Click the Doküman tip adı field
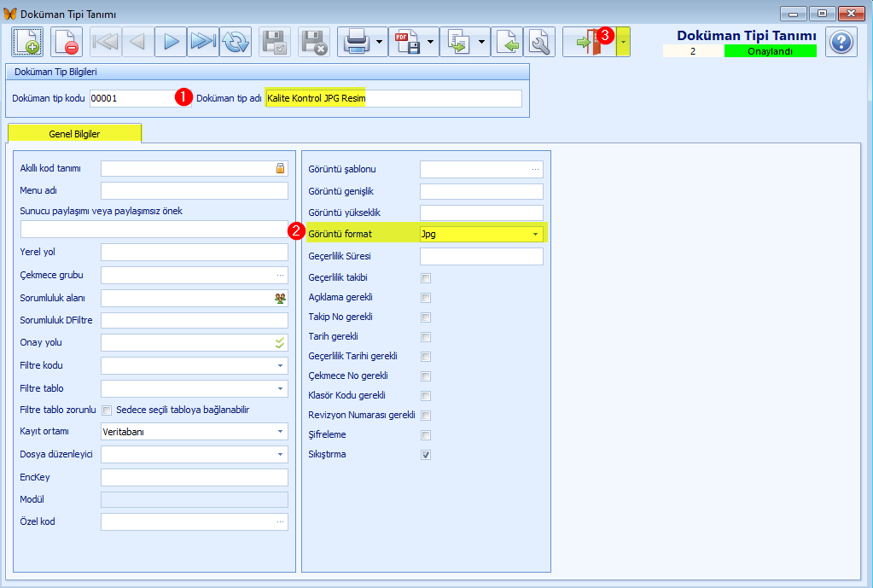Viewport: 873px width, 588px height. click(x=393, y=98)
